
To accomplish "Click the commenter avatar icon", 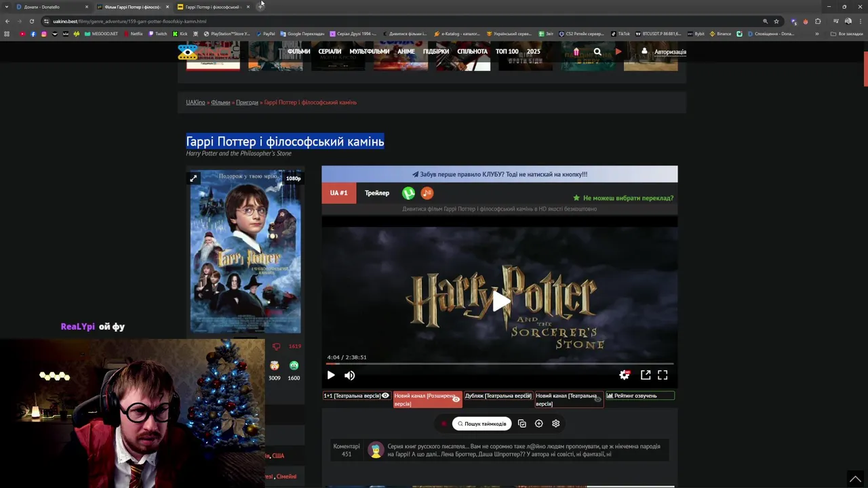I will (x=376, y=450).
